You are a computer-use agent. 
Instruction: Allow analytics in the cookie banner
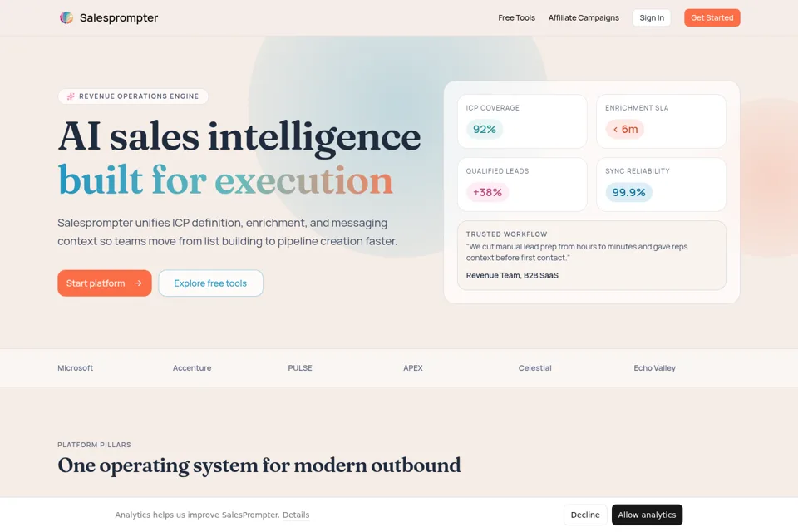pos(647,515)
